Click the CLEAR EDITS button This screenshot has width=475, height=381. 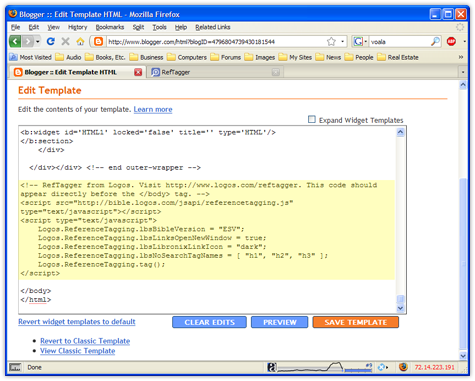pos(209,322)
